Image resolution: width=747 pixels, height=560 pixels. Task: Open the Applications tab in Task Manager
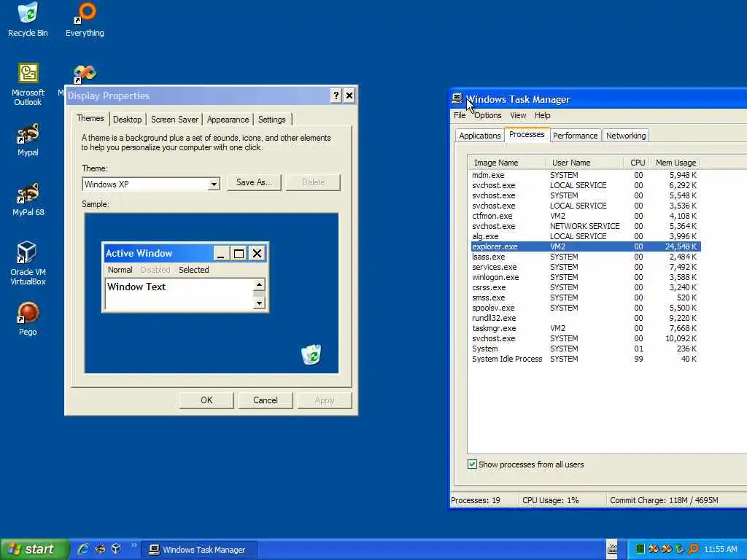[480, 136]
